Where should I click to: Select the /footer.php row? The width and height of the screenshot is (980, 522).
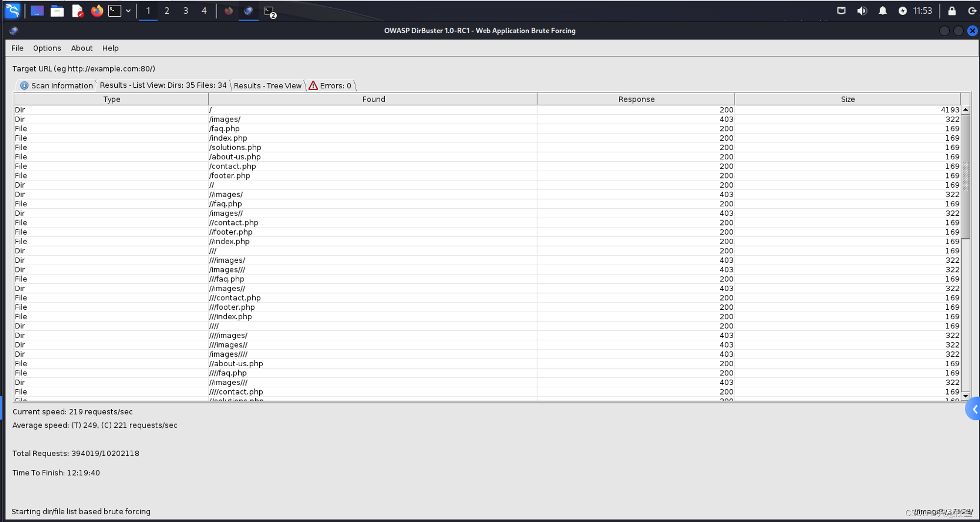click(487, 175)
